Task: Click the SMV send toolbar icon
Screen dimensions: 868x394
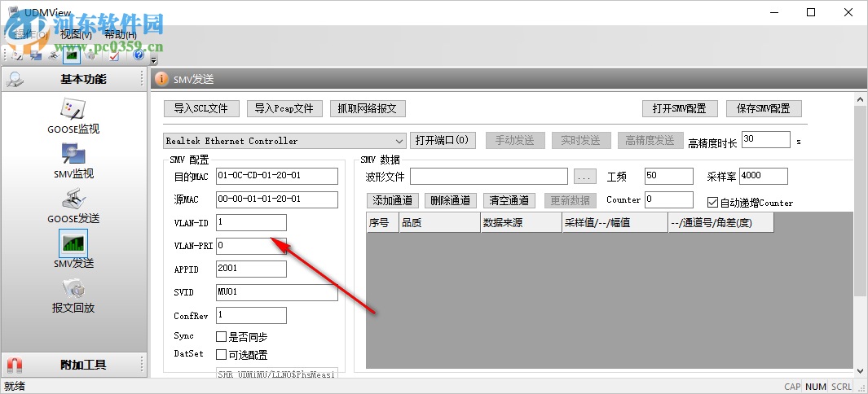Action: tap(72, 55)
